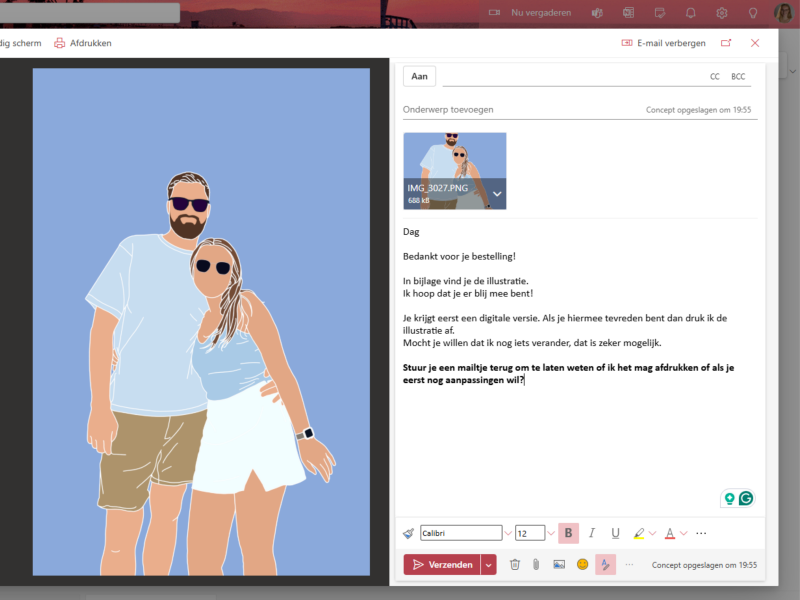Click the Grammarly suggestion bulb icon
800x600 pixels.
(x=730, y=498)
